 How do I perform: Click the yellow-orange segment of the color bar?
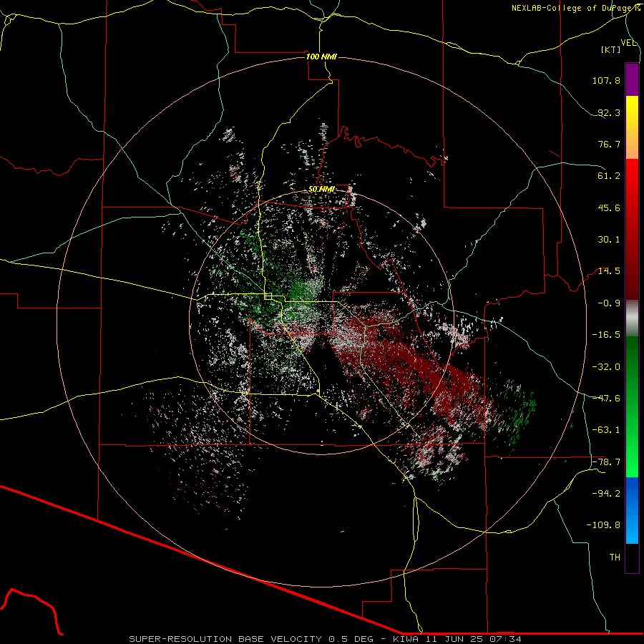coord(632,127)
